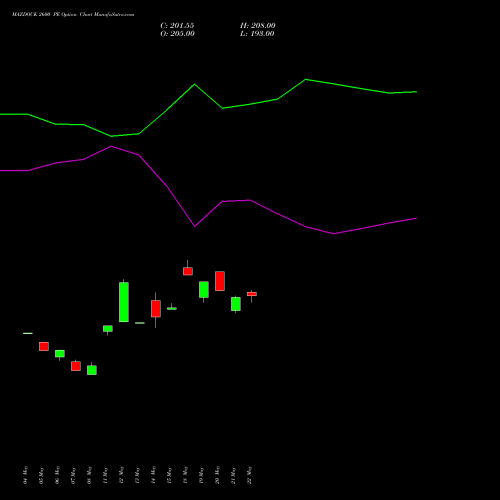
Task: Click the 04 May date label
Action: click(26, 475)
